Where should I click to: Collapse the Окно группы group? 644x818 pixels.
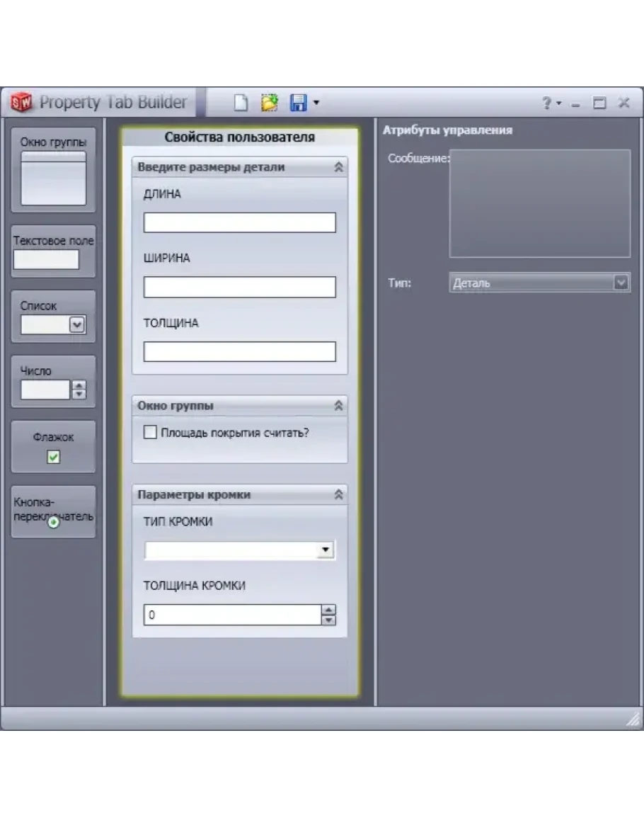pyautogui.click(x=338, y=406)
